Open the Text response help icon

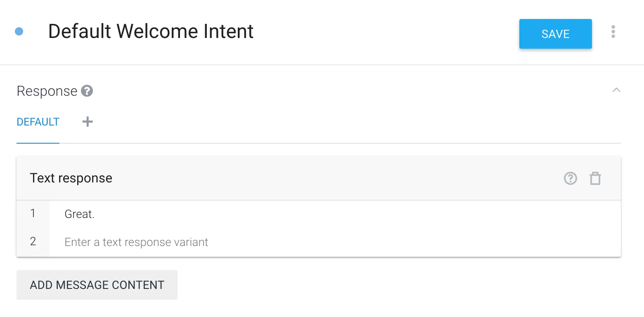coord(571,178)
